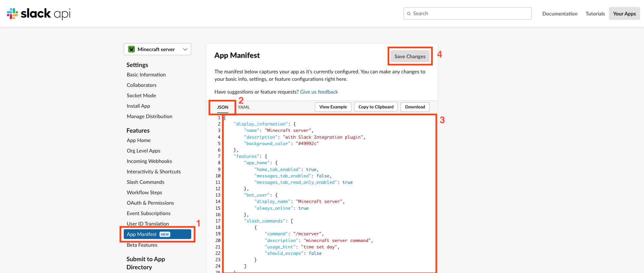Switch to the JSON tab
Image resolution: width=644 pixels, height=273 pixels.
pyautogui.click(x=223, y=107)
